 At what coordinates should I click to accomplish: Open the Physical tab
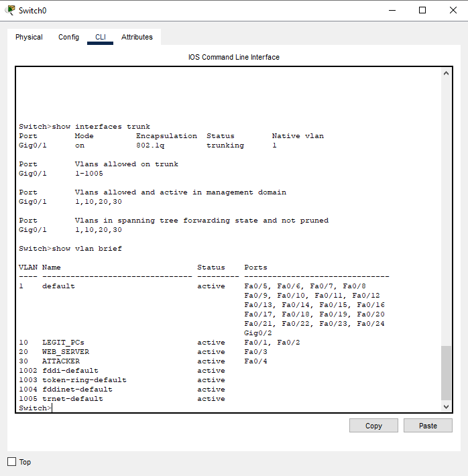pyautogui.click(x=29, y=37)
